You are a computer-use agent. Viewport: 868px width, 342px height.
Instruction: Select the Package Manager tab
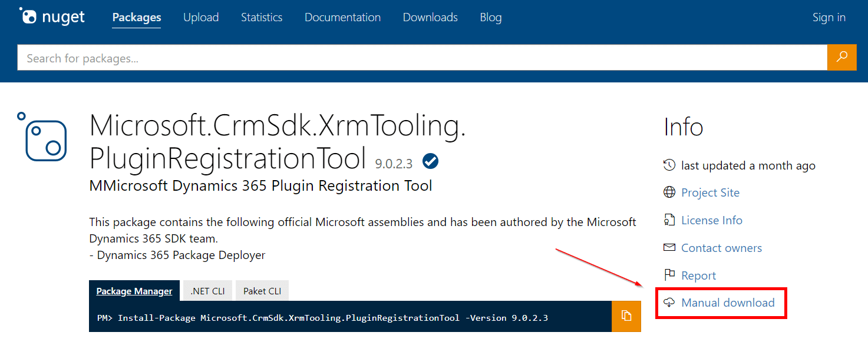[134, 291]
